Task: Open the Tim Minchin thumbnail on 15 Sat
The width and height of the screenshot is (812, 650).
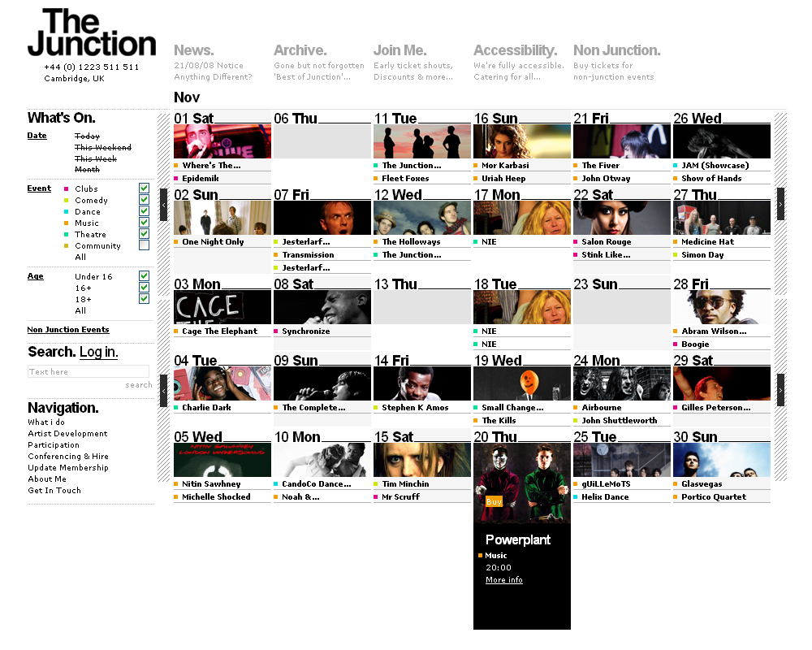Action: point(422,461)
